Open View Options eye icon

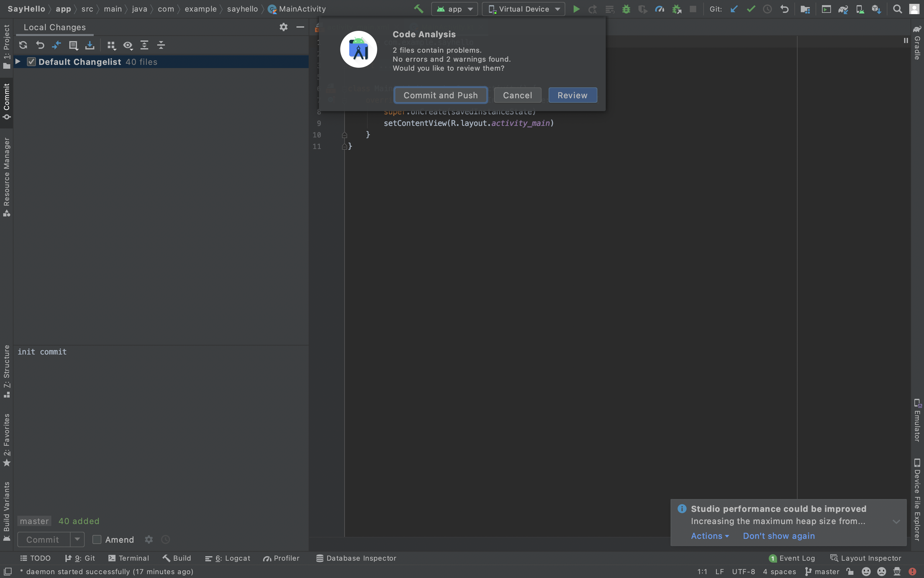128,45
